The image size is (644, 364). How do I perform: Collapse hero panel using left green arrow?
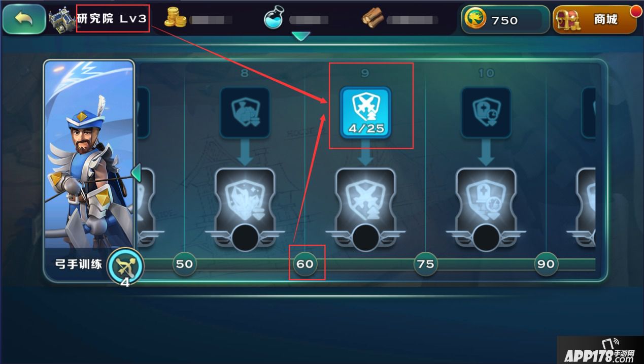tap(136, 173)
